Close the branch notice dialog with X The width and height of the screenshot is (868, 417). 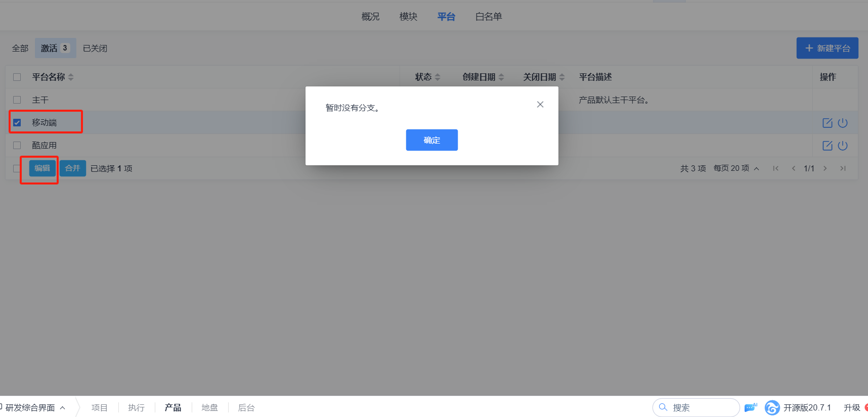coord(540,105)
